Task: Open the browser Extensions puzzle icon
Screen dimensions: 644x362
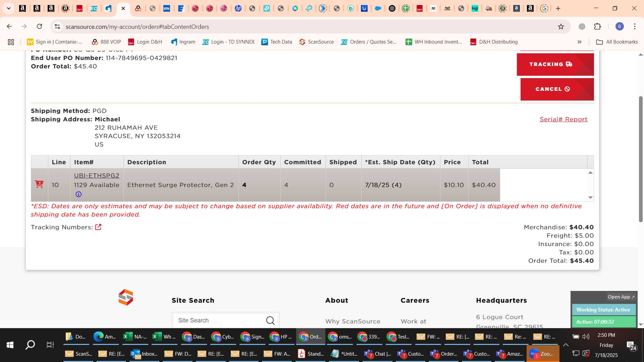Action: click(x=597, y=26)
